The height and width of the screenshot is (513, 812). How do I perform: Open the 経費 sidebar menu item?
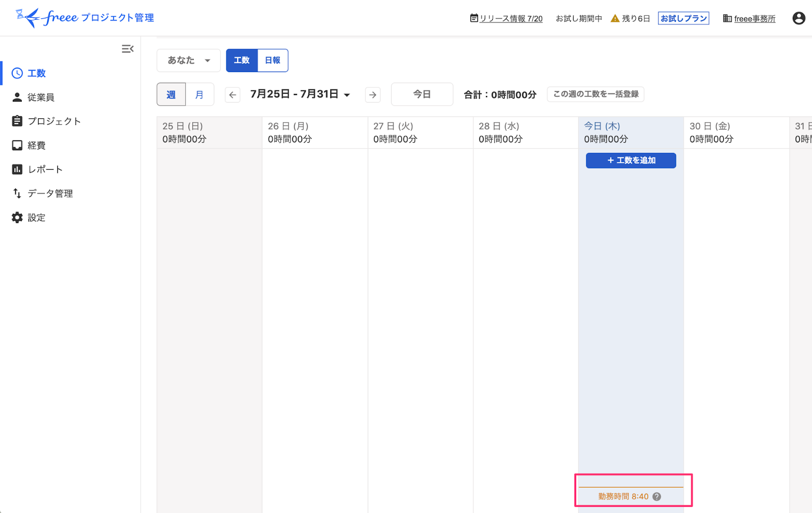(x=71, y=145)
